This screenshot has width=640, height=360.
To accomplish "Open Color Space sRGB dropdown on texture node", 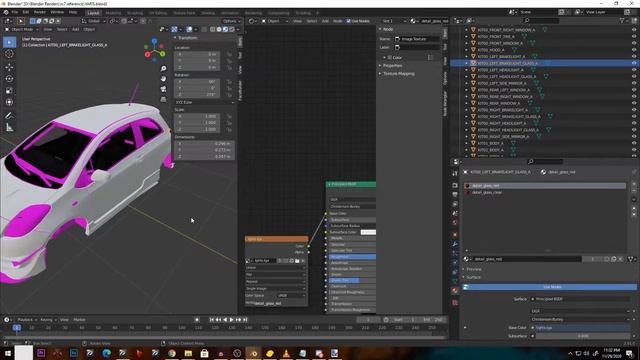I will 291,296.
